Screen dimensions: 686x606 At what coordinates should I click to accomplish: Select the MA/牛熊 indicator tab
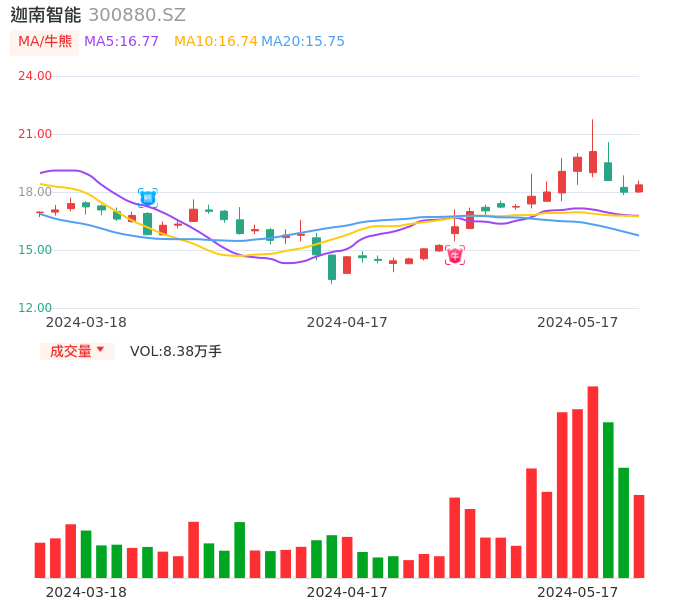click(x=45, y=42)
